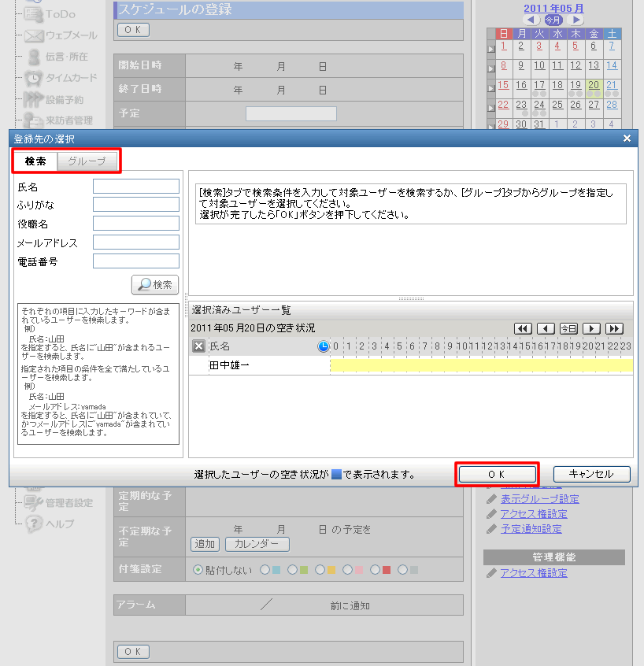This screenshot has width=644, height=666.
Task: Select the light blue sticky radio
Action: pyautogui.click(x=265, y=570)
